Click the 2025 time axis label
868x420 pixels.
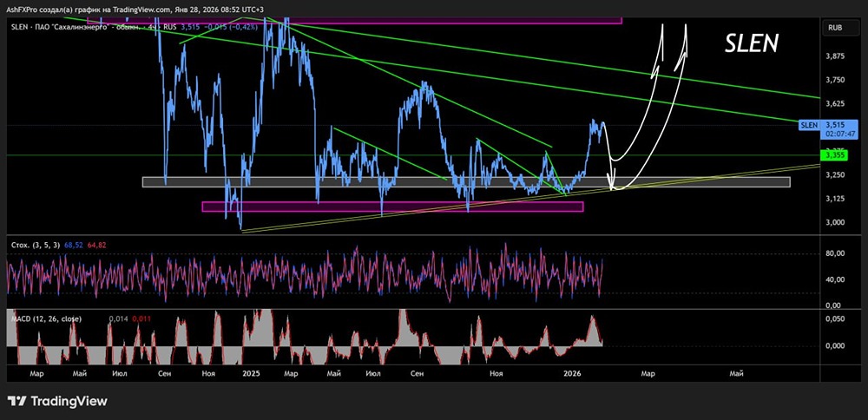point(251,374)
